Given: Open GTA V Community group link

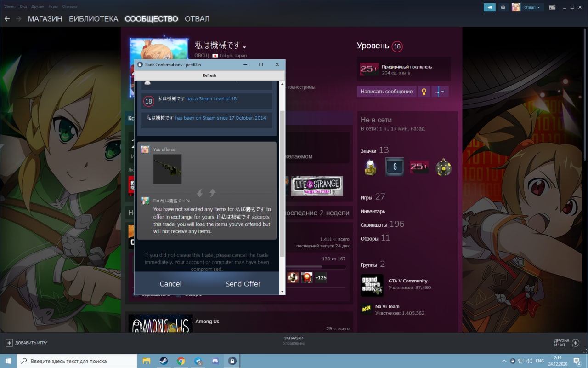Looking at the screenshot, I should 408,281.
